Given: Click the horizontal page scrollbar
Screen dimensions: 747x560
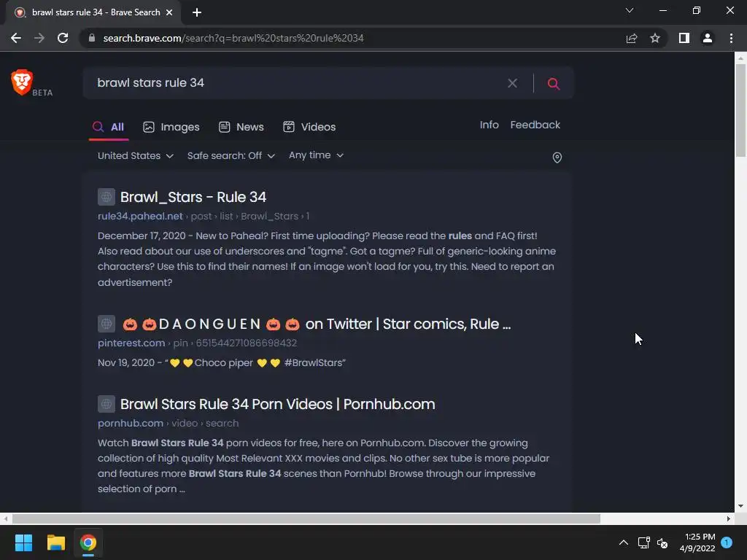Looking at the screenshot, I should click(306, 518).
